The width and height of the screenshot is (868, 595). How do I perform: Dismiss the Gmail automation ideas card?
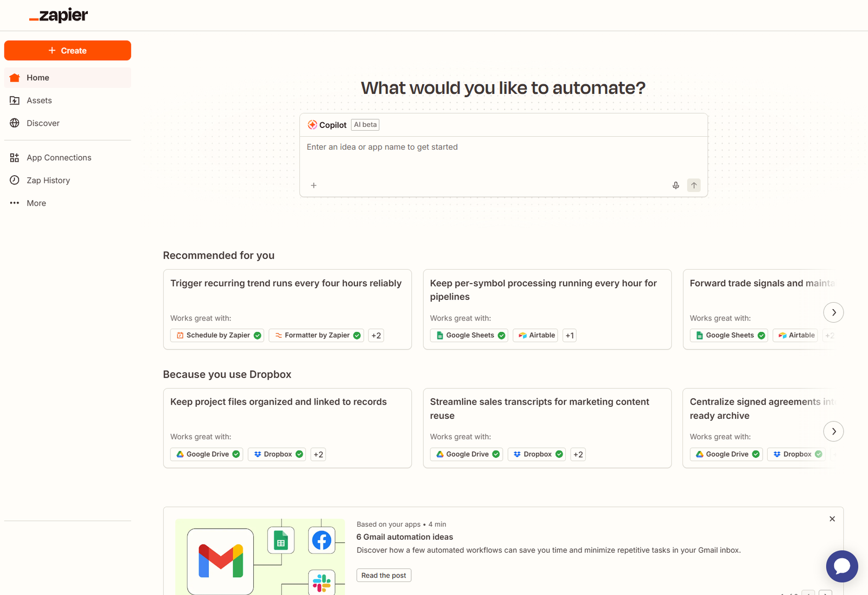(832, 519)
